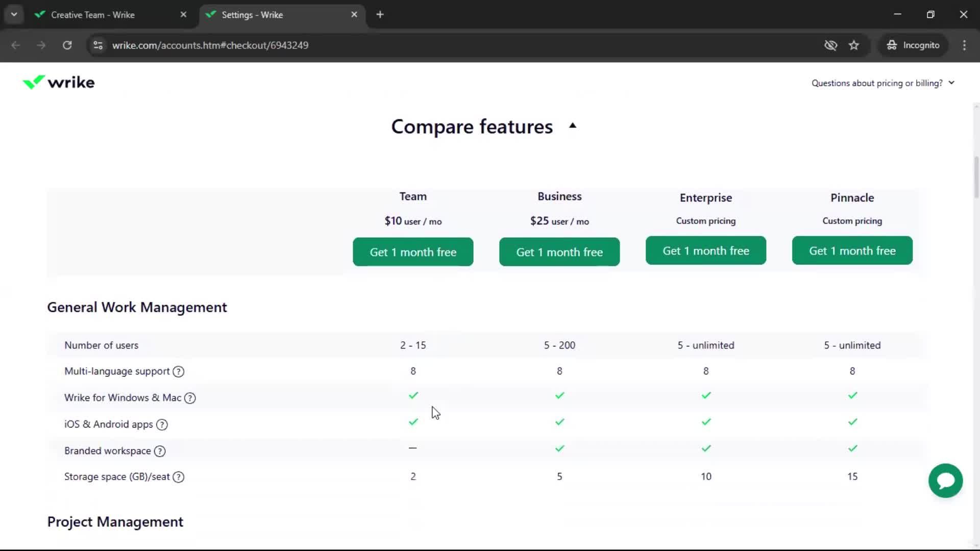Click the Team plan heading
The image size is (980, 551).
(x=413, y=196)
